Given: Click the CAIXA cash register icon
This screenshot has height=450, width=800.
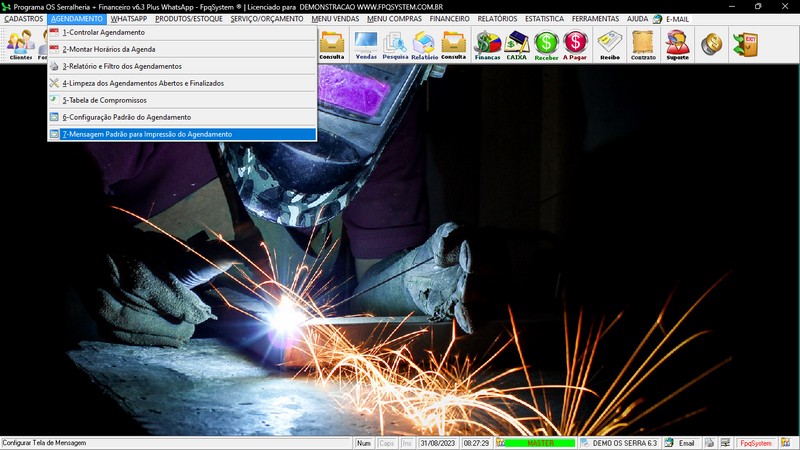Looking at the screenshot, I should [x=517, y=44].
